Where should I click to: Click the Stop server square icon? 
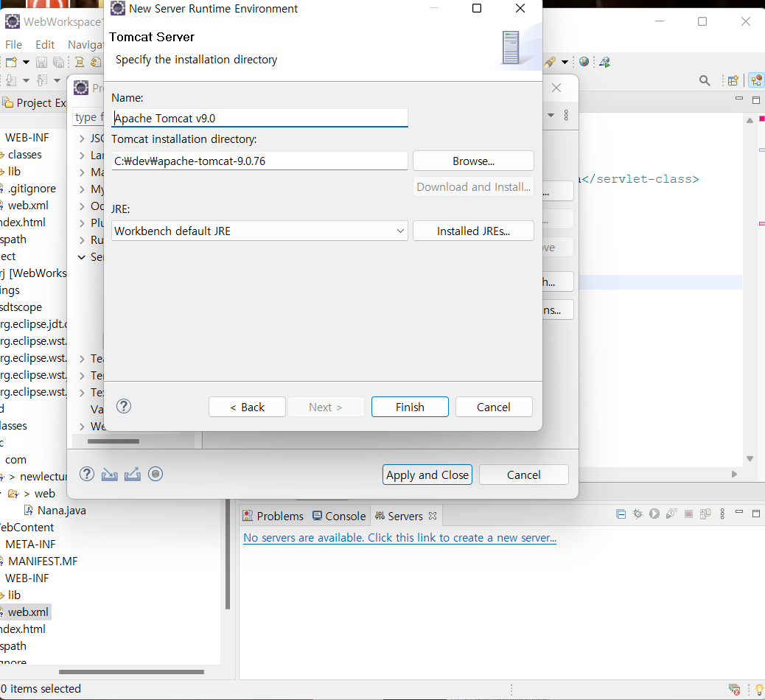[x=688, y=514]
